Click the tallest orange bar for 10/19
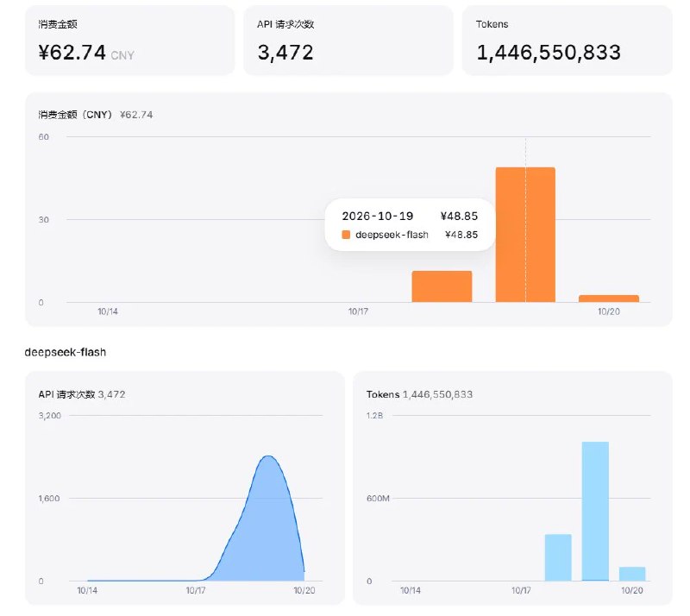This screenshot has height=616, width=690. 525,235
